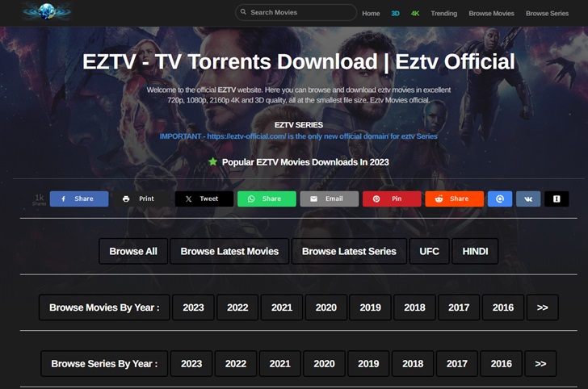Click Popular EZTV Movies Downloads In 2023 text
Image resolution: width=588 pixels, height=389 pixels.
[x=305, y=162]
